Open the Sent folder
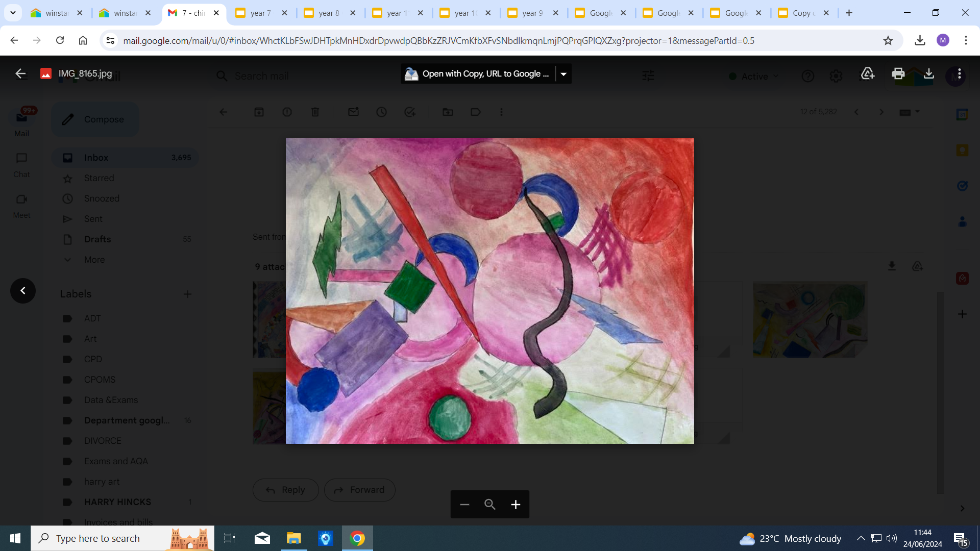This screenshot has width=980, height=551. pyautogui.click(x=125, y=219)
